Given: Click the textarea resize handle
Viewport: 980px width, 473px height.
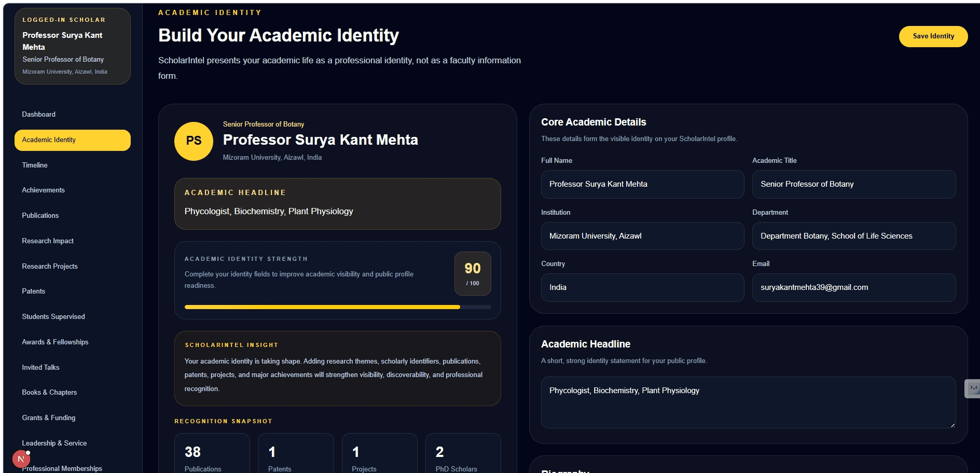Looking at the screenshot, I should [x=953, y=425].
